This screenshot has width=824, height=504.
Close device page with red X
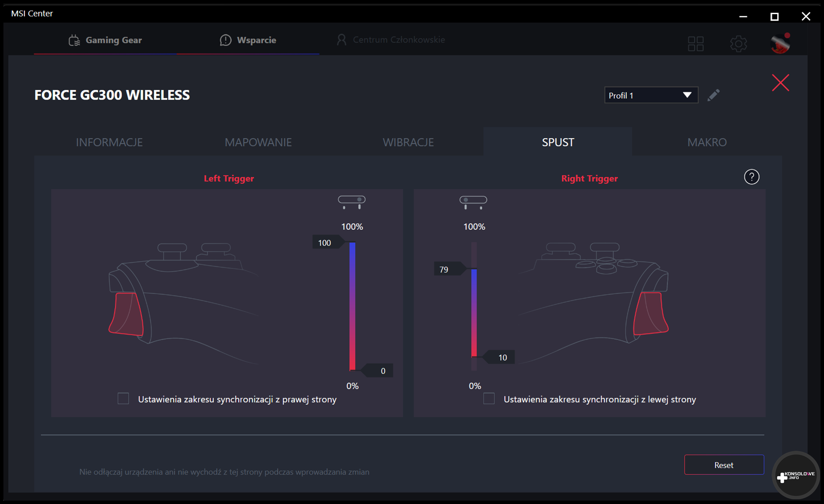[780, 83]
